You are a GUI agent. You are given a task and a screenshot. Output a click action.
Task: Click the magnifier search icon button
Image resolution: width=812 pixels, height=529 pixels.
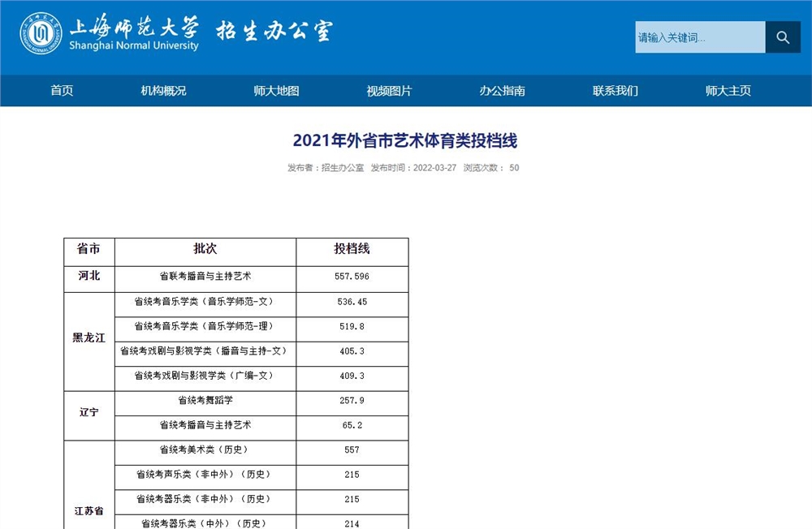click(783, 37)
